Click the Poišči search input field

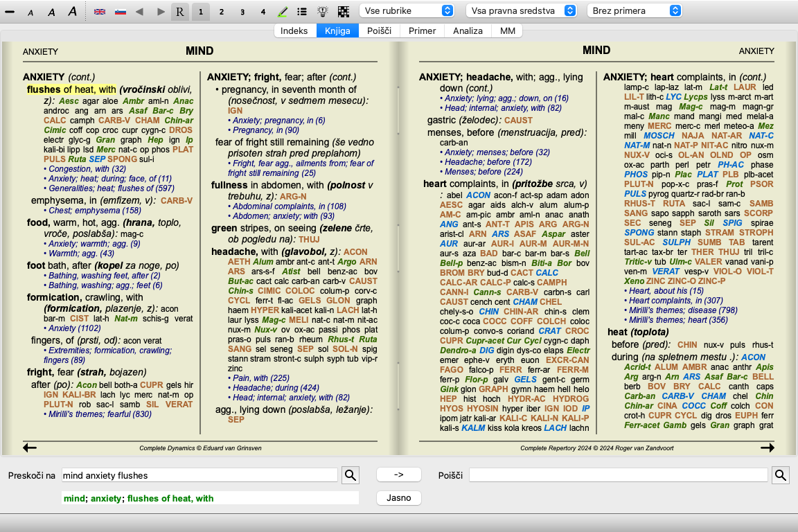click(619, 475)
